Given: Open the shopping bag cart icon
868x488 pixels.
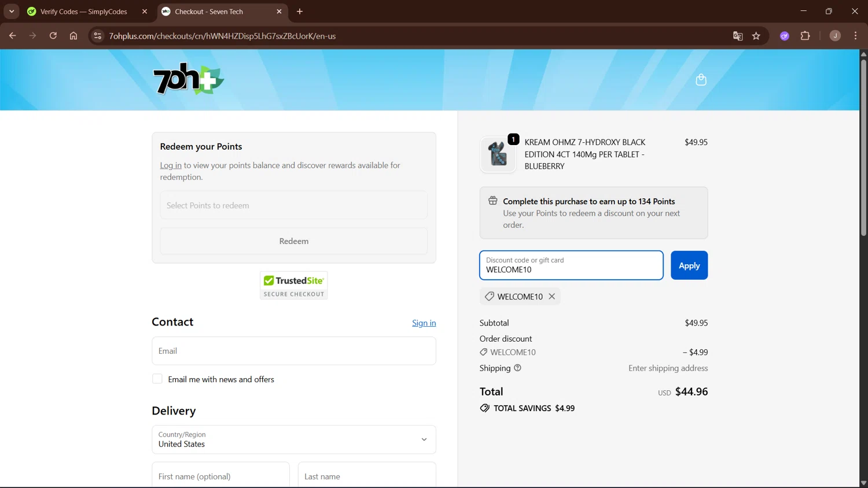Looking at the screenshot, I should coord(701,80).
